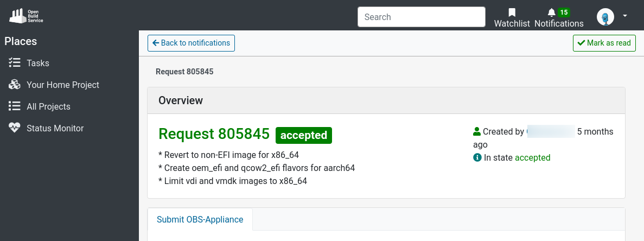Click the accepted text after In state
This screenshot has width=644, height=241.
pyautogui.click(x=532, y=157)
